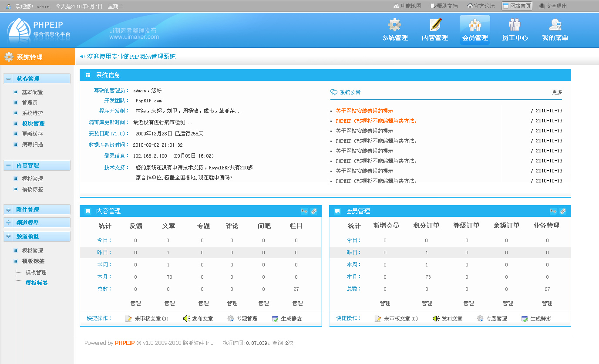This screenshot has width=599, height=364.
Task: Click the 73 value in 内容管理 本月 row
Action: pos(169,277)
